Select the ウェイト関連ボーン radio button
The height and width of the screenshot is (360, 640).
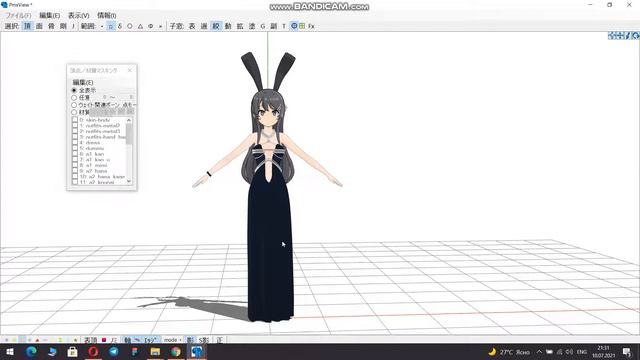coord(74,105)
